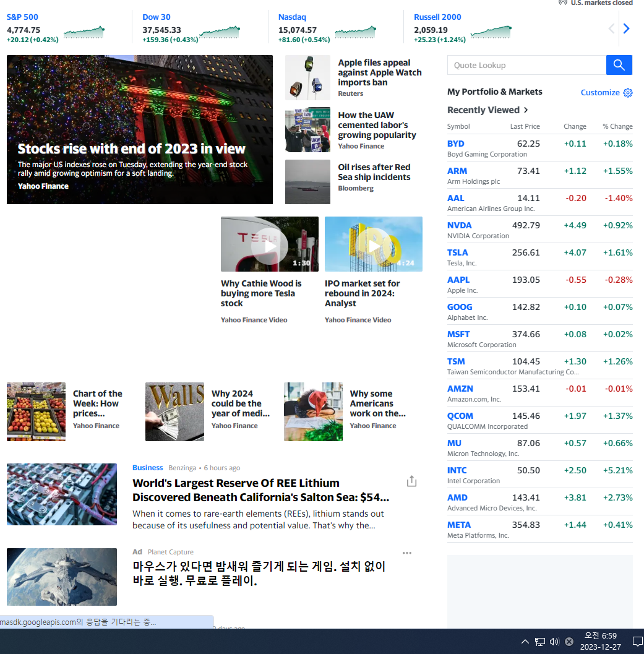Open the taskbar clock and date

[600, 641]
